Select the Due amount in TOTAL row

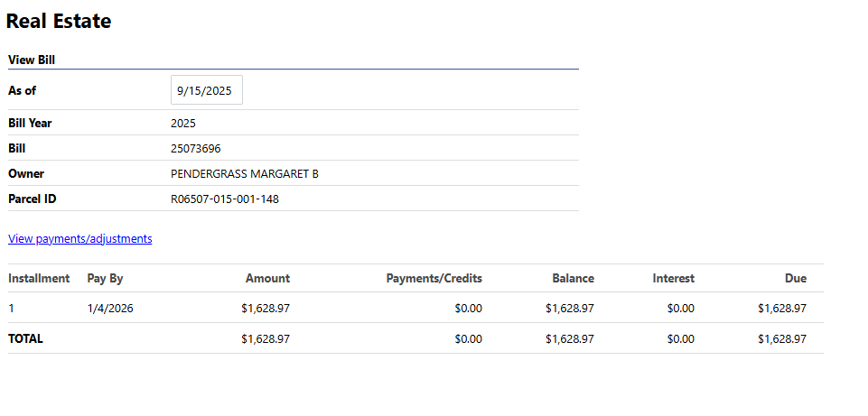(x=782, y=338)
